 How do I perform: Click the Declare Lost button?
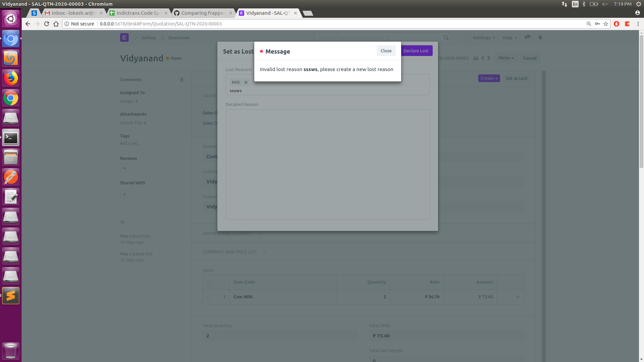pyautogui.click(x=416, y=51)
